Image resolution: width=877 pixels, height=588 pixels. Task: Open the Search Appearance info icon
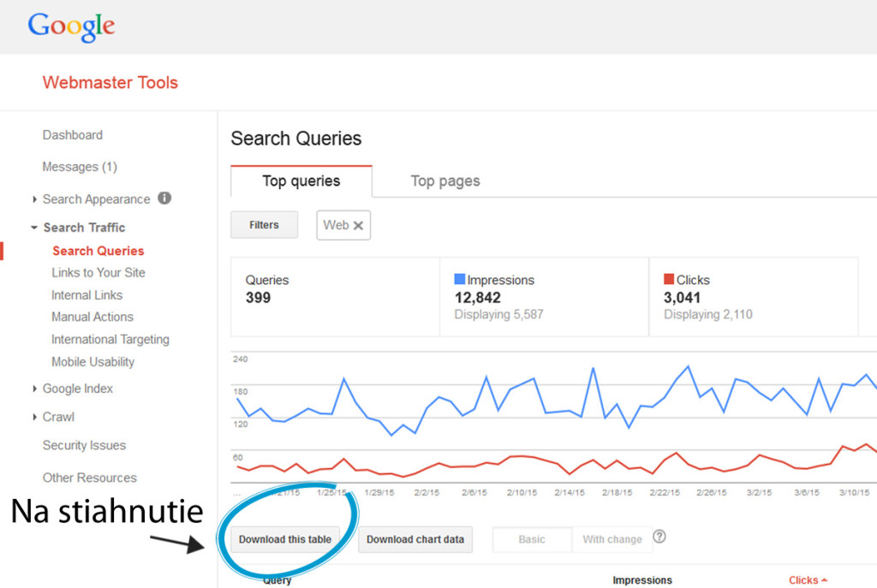(x=164, y=198)
